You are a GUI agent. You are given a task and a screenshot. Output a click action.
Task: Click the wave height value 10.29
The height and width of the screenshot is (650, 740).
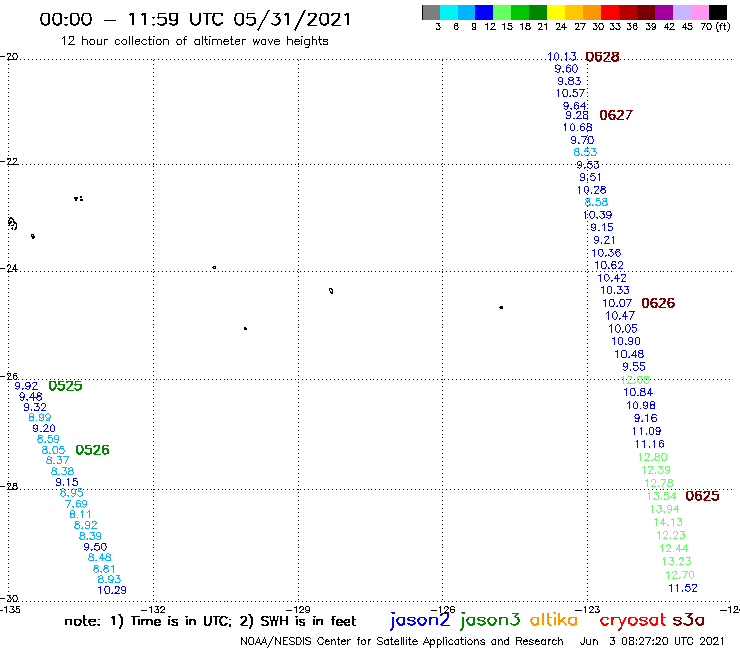tap(112, 590)
